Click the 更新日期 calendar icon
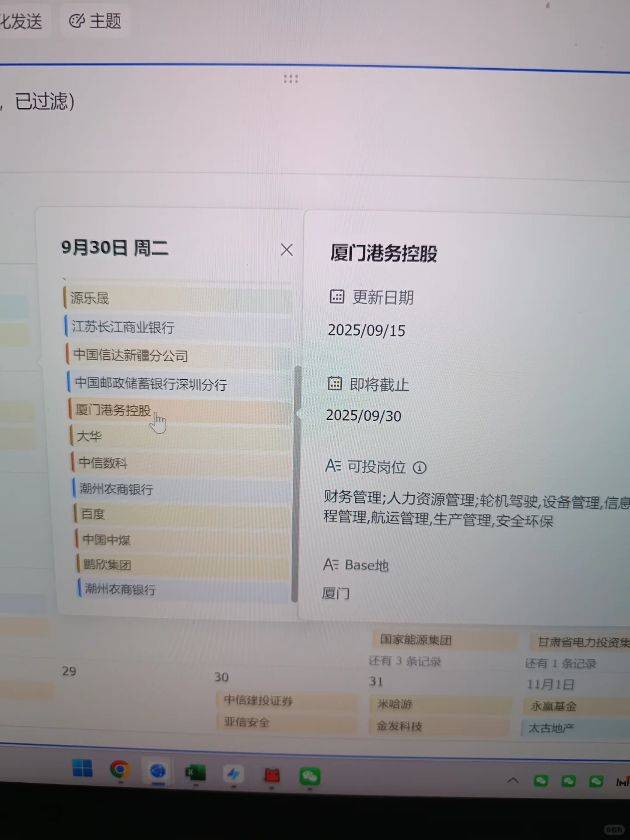 [337, 296]
